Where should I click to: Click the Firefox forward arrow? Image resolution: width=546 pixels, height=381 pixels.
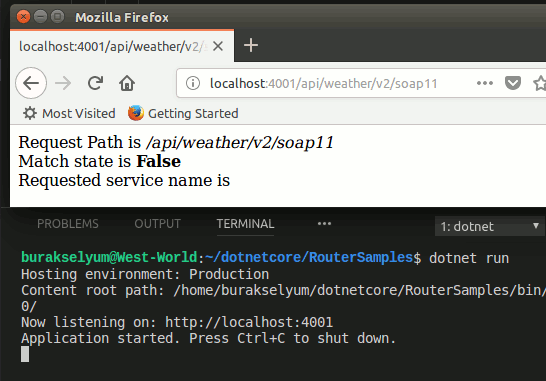(63, 83)
